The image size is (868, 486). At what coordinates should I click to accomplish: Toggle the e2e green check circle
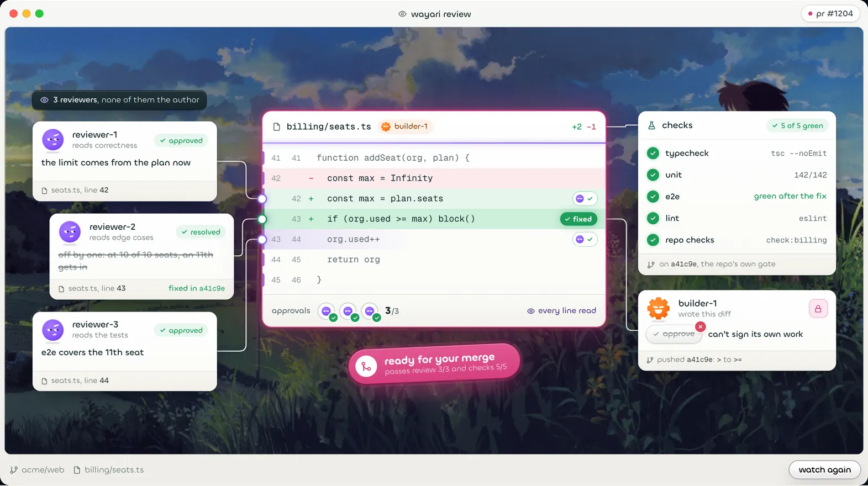[x=653, y=197]
